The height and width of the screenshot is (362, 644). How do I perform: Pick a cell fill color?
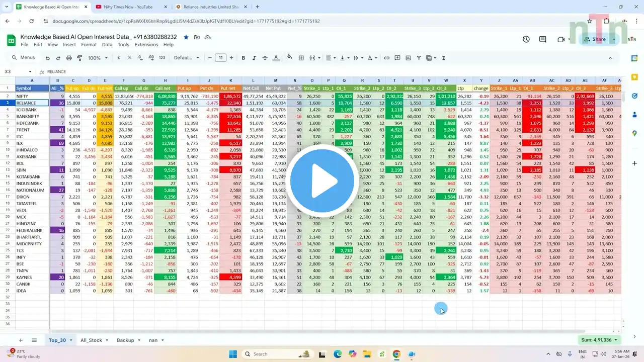pos(290,58)
